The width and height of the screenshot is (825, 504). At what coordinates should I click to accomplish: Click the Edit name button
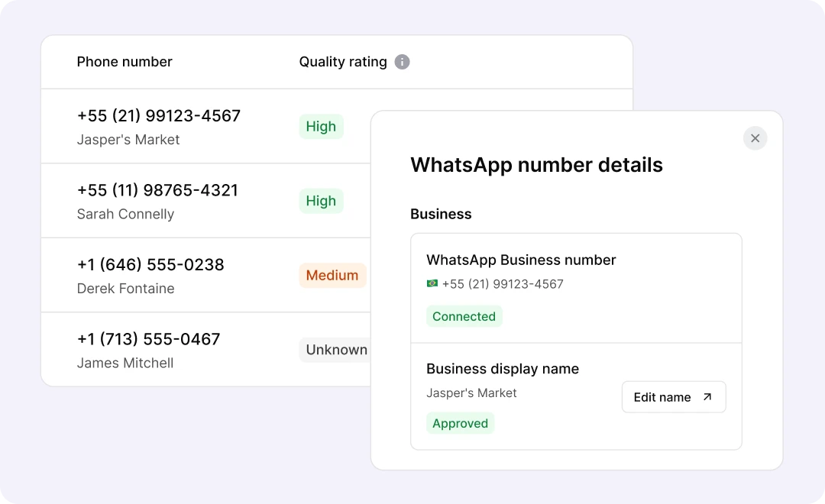(x=674, y=397)
